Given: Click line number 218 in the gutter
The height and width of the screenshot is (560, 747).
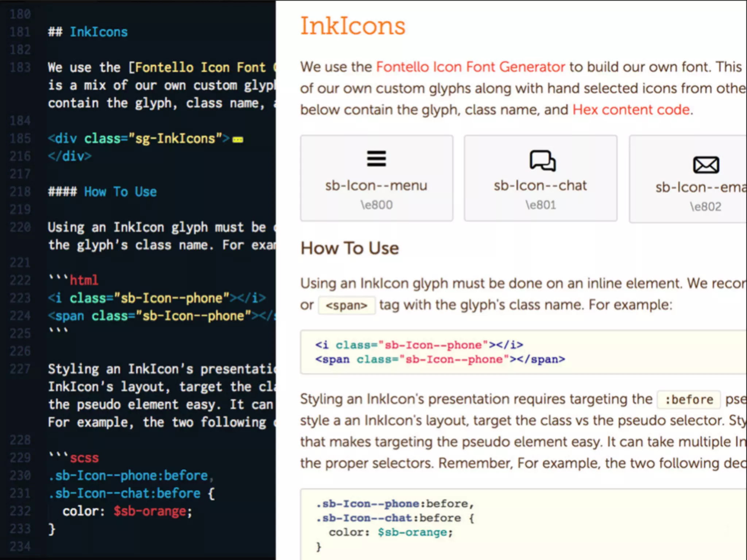Looking at the screenshot, I should [x=20, y=192].
